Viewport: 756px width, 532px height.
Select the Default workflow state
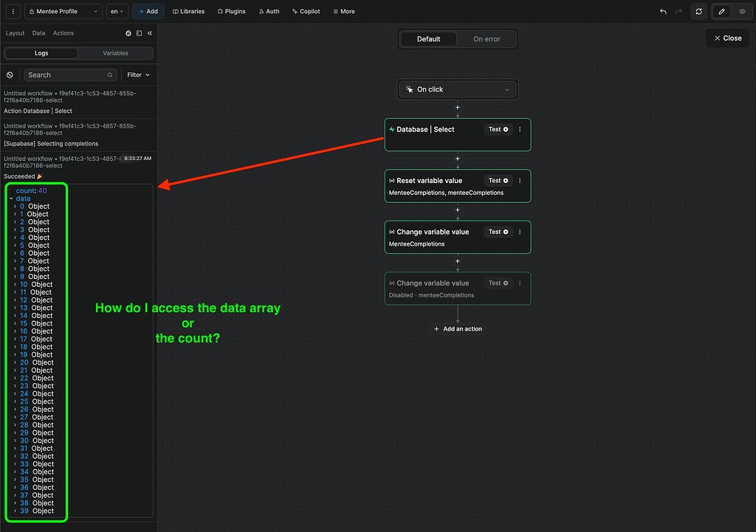[429, 38]
